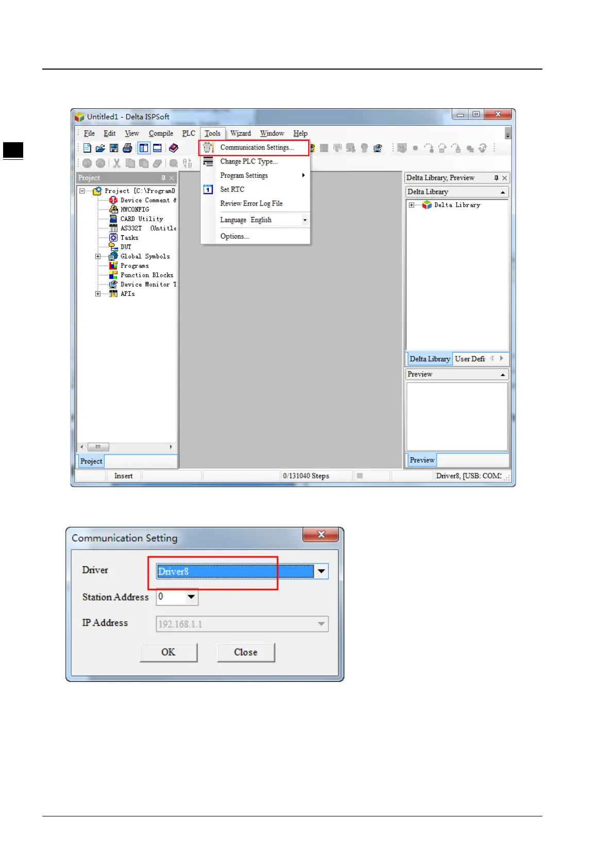Screen dimensions: 614x868
Task: Click the Cut scissors icon
Action: click(117, 163)
